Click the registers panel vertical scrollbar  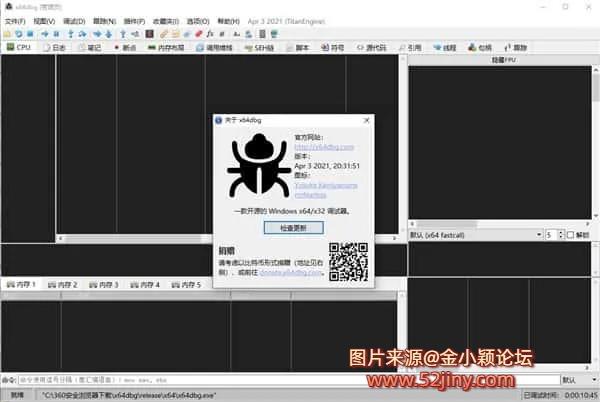[x=596, y=143]
